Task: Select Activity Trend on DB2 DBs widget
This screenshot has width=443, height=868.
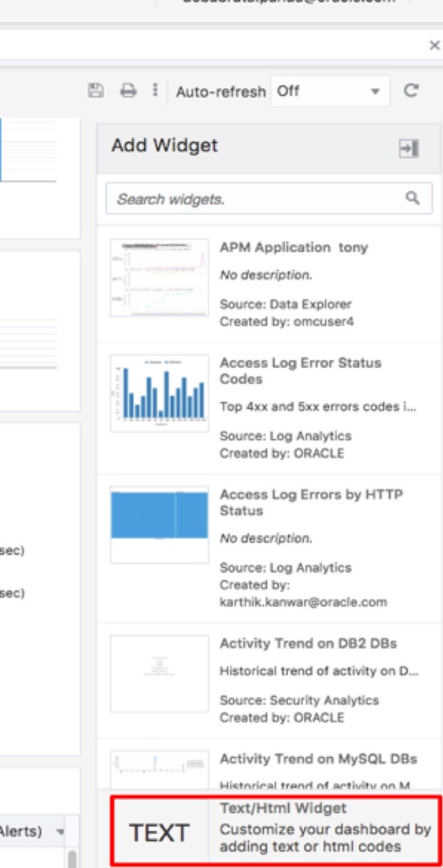Action: (x=308, y=644)
